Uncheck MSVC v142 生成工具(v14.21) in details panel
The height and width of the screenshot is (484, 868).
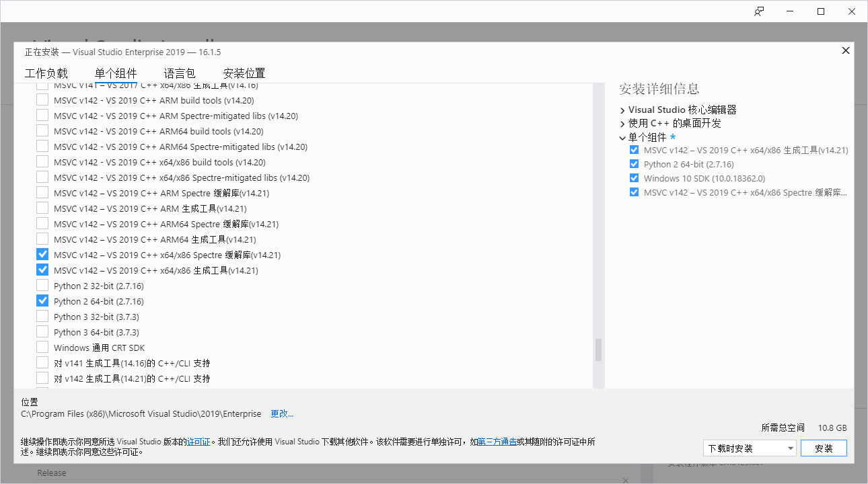point(634,150)
